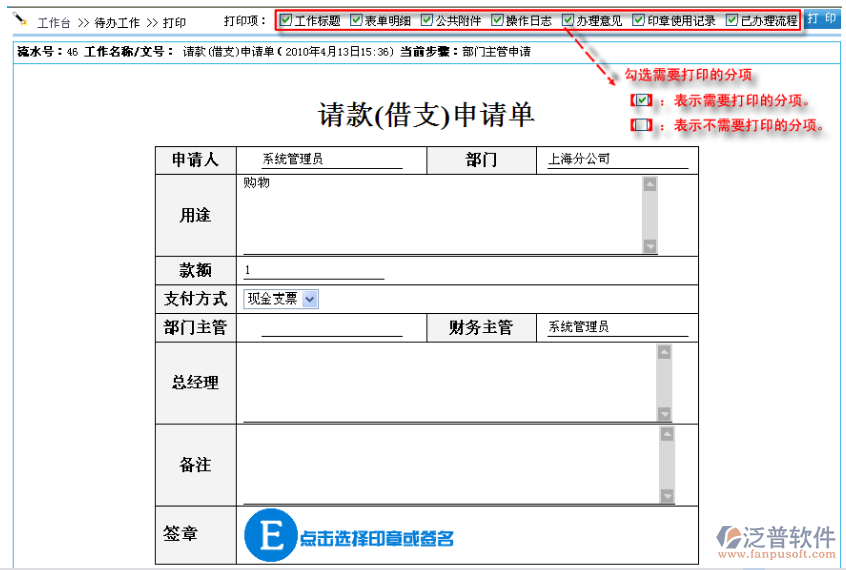Toggle the 办理意见 checkbox
This screenshot has width=846, height=570.
(568, 21)
